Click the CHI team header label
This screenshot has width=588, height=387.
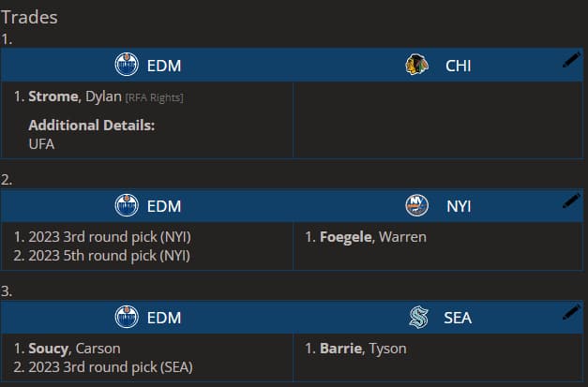coord(459,66)
